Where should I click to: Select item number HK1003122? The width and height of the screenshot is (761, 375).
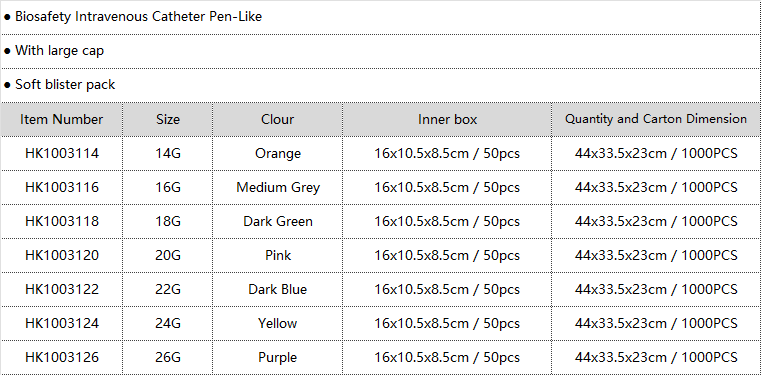point(62,289)
